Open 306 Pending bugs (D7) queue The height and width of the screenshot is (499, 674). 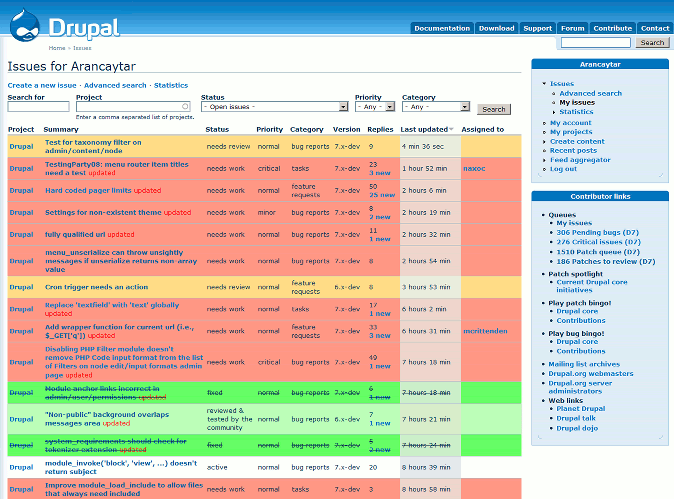point(597,233)
